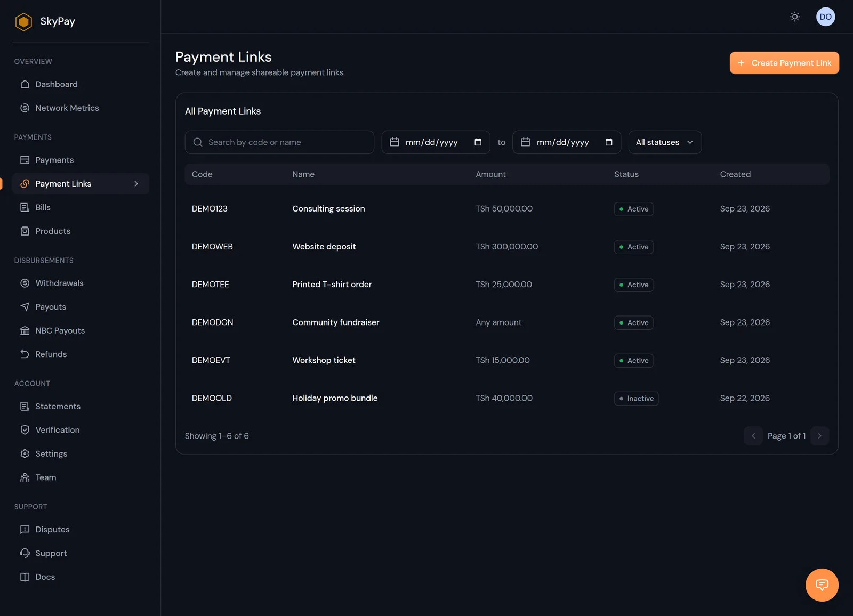Click the Inactive status badge for DEMOOLD
The height and width of the screenshot is (616, 853).
coord(636,399)
